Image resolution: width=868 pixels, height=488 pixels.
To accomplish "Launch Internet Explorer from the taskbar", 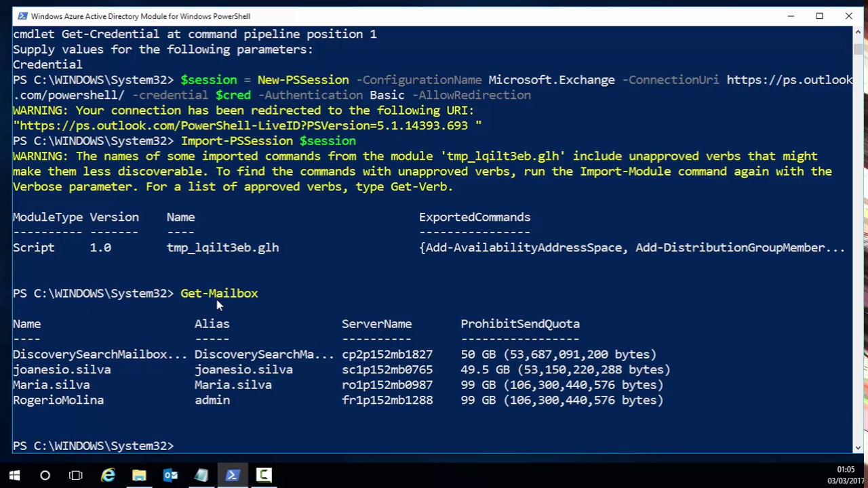I will 108,475.
